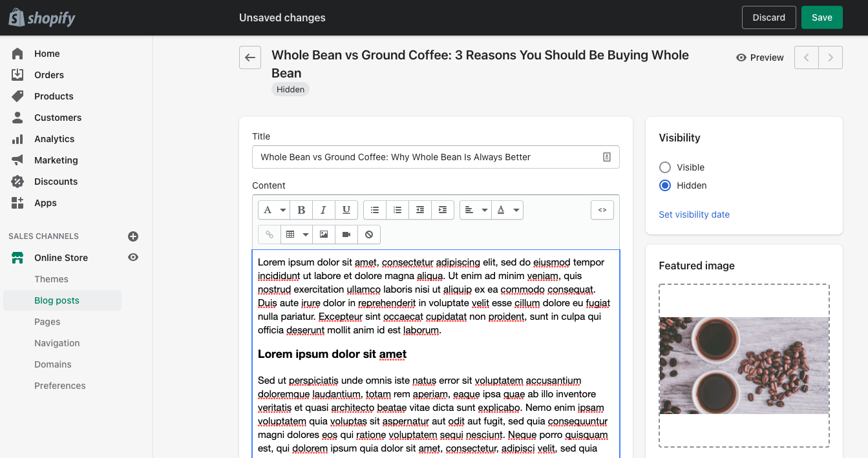
Task: Open Customers via the person icon
Action: tap(17, 118)
